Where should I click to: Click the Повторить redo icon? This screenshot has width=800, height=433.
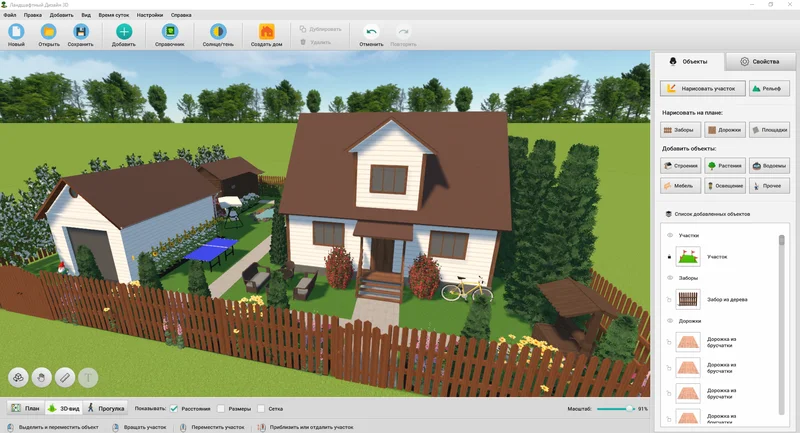tap(403, 32)
